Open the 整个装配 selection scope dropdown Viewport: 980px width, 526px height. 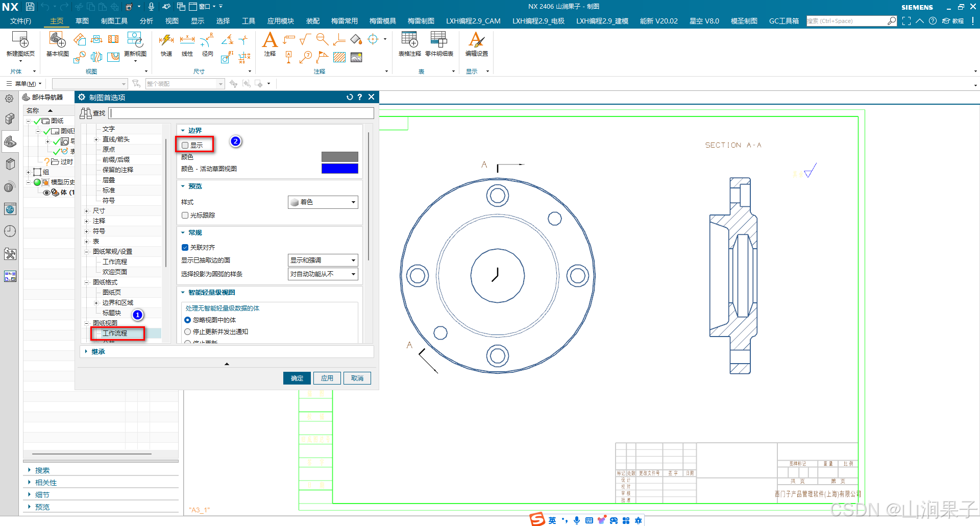pos(185,84)
